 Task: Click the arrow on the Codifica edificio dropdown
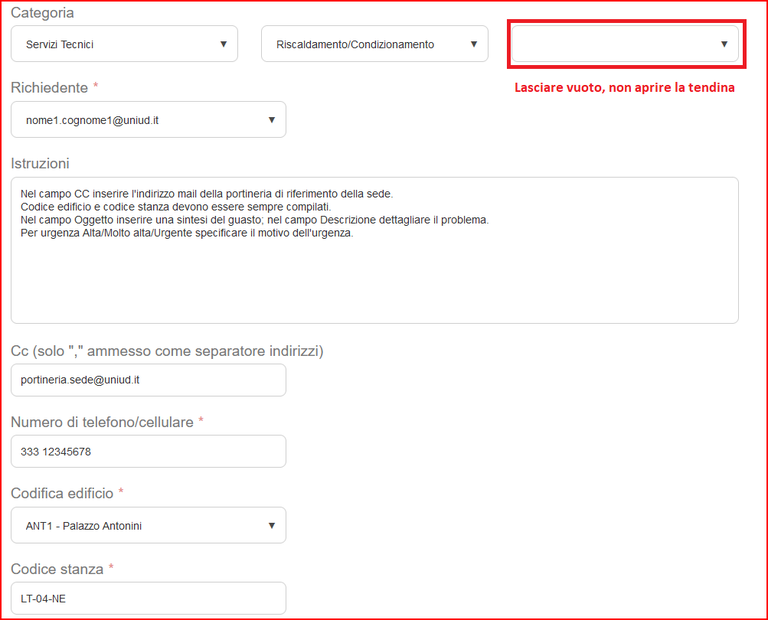click(271, 526)
